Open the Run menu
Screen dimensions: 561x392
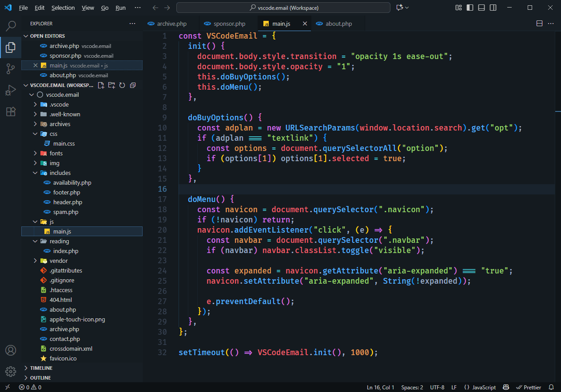(120, 8)
